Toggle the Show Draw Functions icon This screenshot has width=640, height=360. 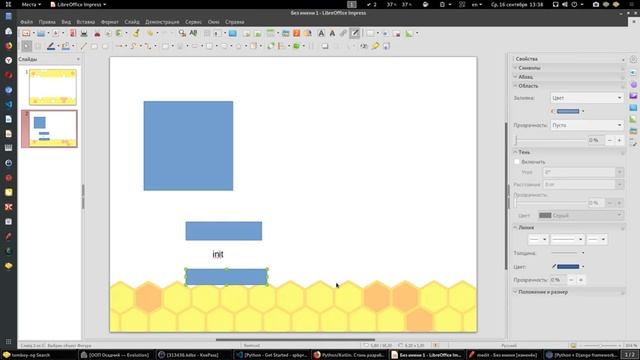(355, 33)
